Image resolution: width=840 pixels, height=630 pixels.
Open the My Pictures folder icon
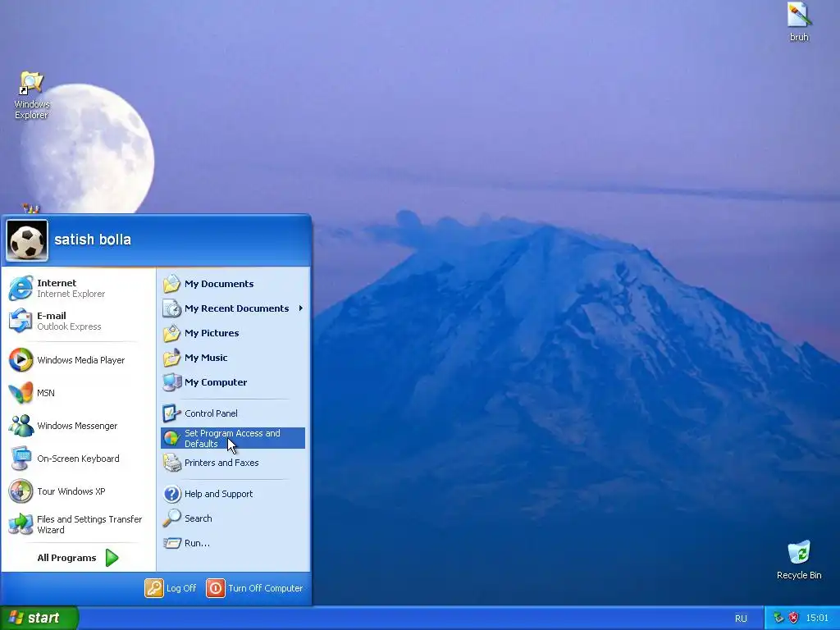pos(172,333)
